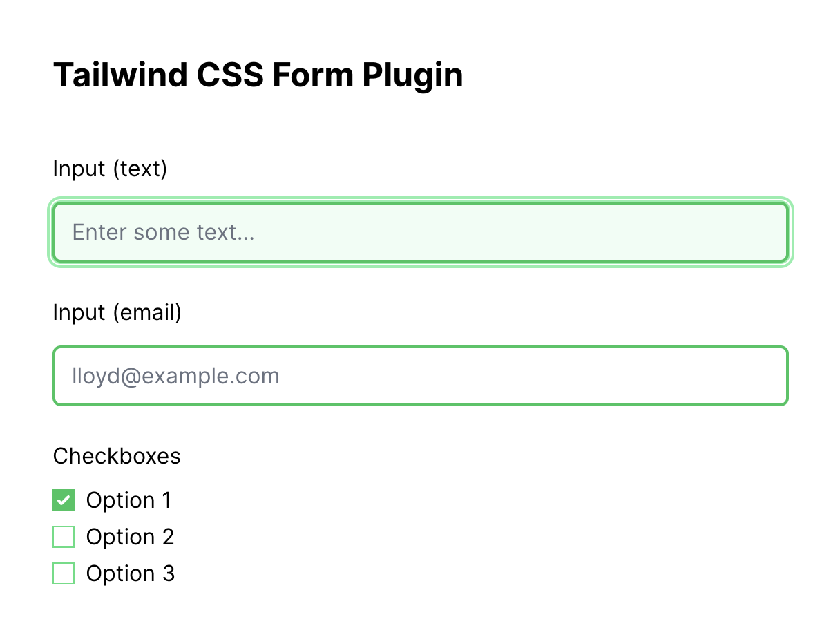Click the "lloyd@example.com" placeholder text

(176, 376)
